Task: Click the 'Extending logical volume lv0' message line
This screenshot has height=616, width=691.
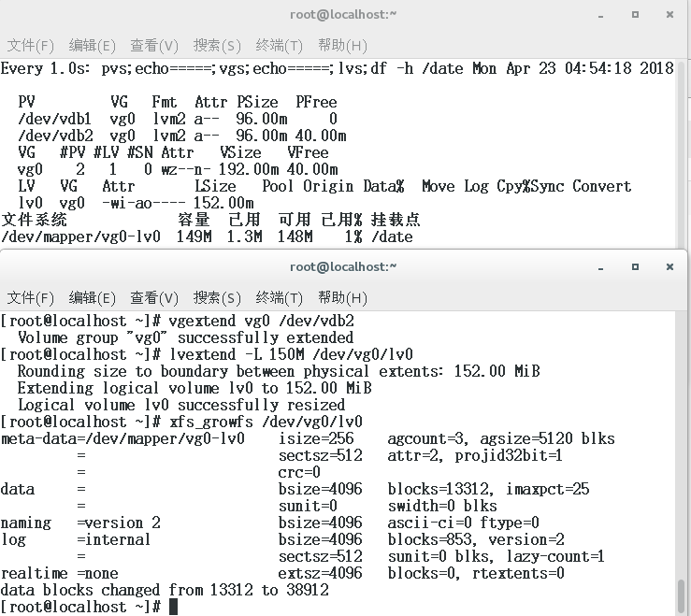Action: tap(194, 388)
